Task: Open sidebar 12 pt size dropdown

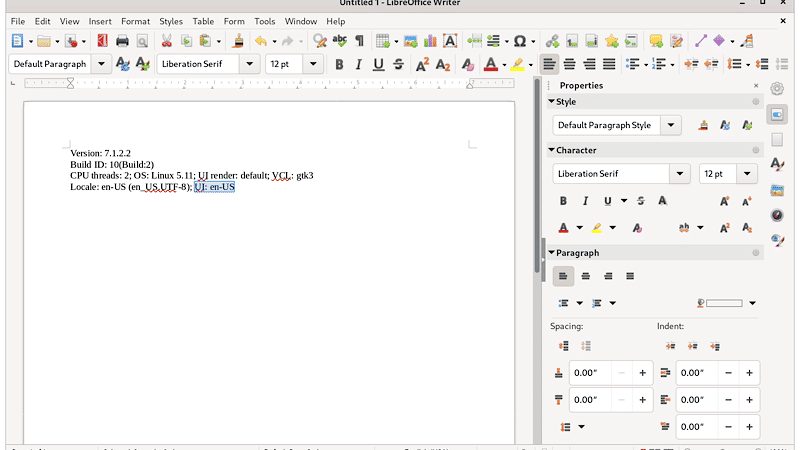Action: (x=747, y=173)
